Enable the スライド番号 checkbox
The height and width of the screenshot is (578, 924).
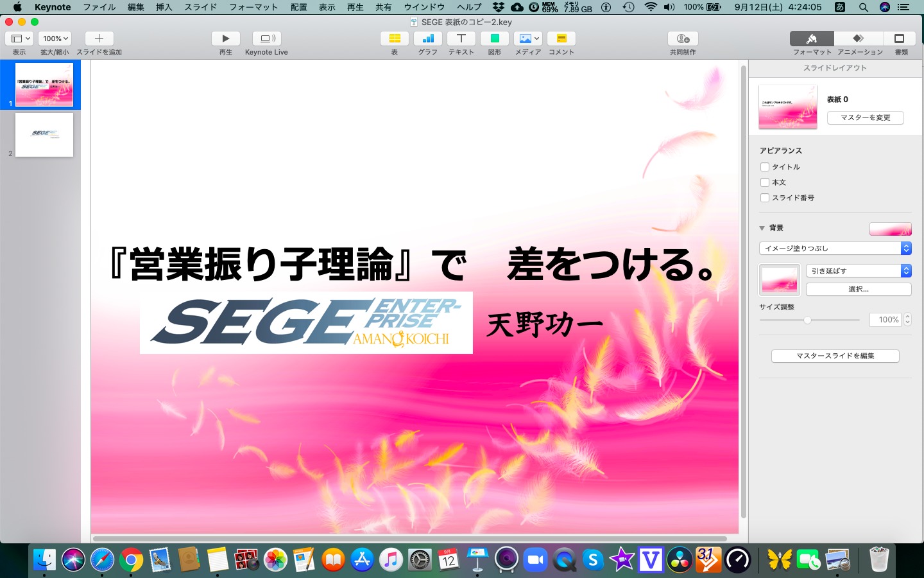click(765, 198)
